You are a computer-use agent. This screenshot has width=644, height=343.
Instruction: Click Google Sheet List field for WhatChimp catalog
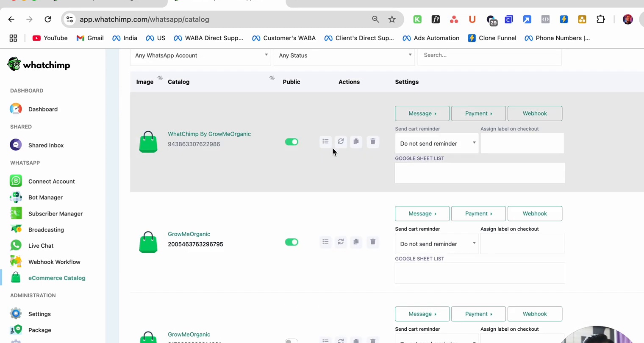click(480, 173)
